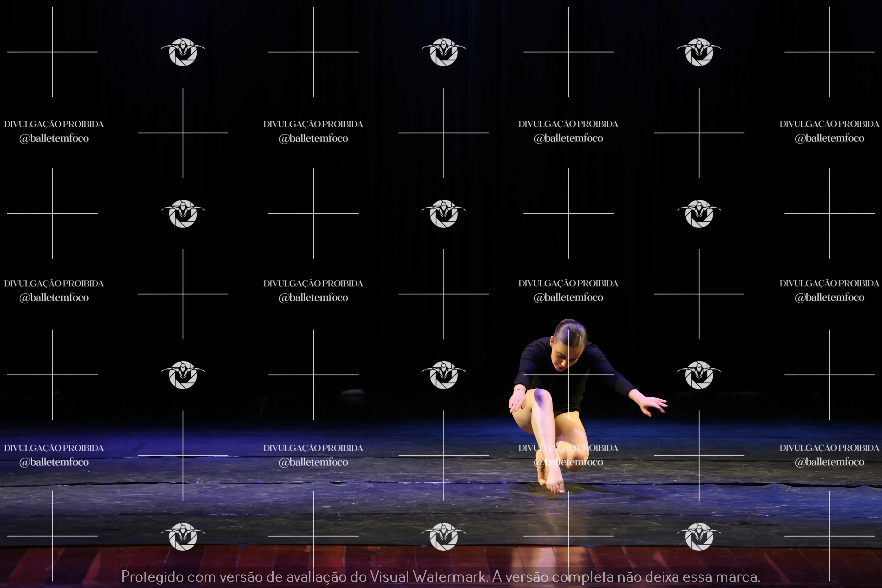Click the word 'Protegido' in the bottom banner
Image resolution: width=882 pixels, height=588 pixels.
[x=152, y=576]
